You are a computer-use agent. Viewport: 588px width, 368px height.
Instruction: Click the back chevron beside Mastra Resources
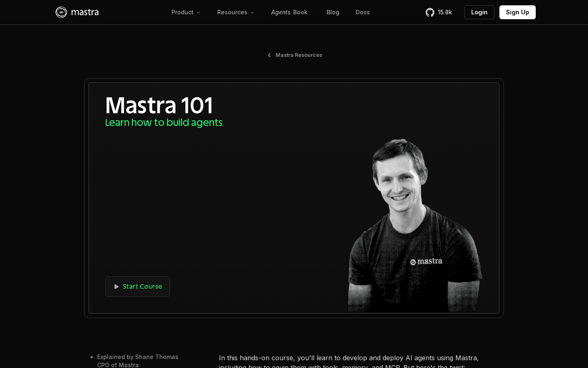269,55
